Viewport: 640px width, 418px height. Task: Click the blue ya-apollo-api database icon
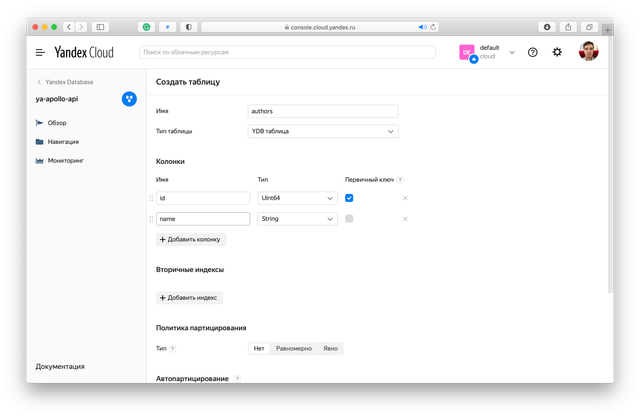(x=129, y=98)
